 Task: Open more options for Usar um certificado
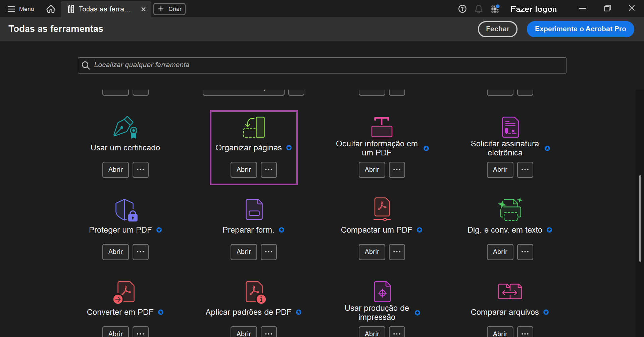[141, 170]
